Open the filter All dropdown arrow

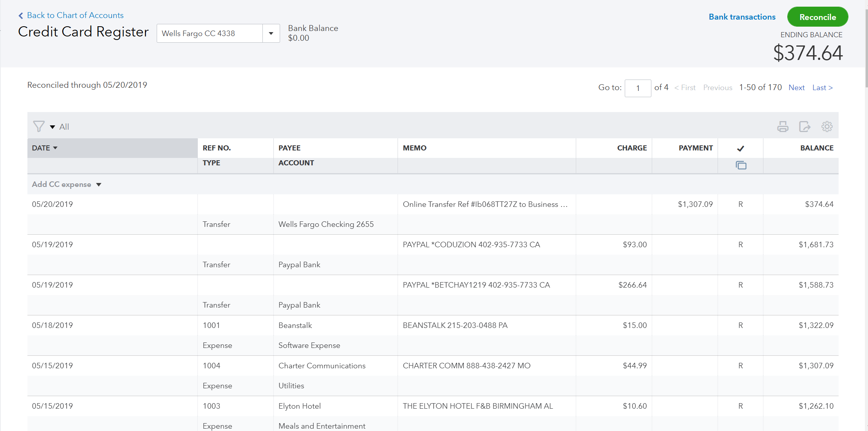click(52, 127)
